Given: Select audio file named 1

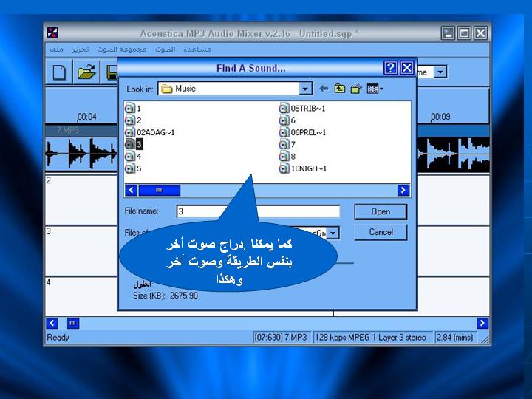Looking at the screenshot, I should click(x=133, y=109).
